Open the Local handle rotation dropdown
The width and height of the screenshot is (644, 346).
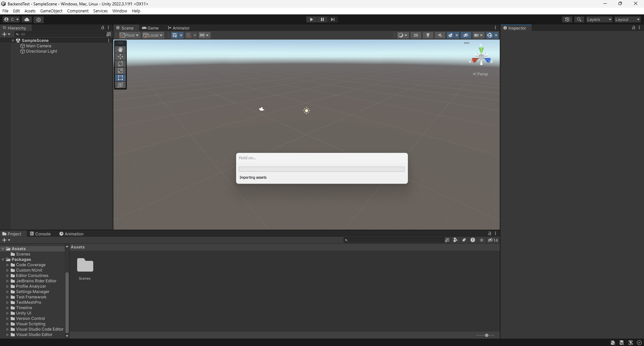153,35
